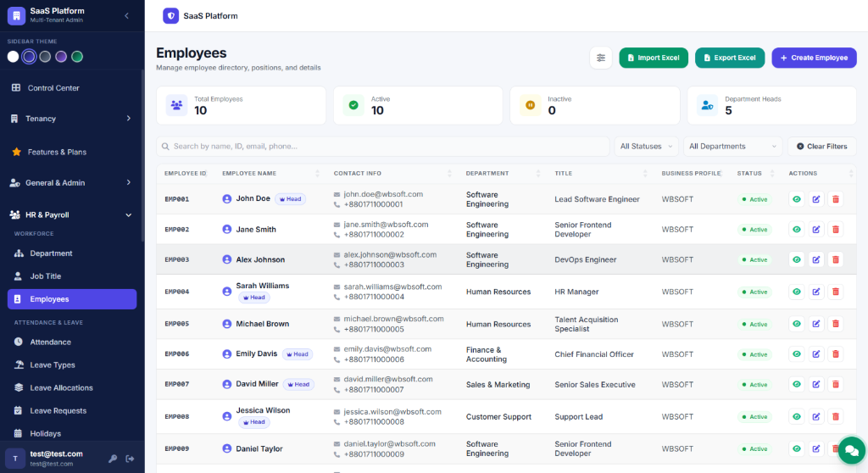Edit employee Sarah Williams
Viewport: 868px width, 473px height.
[x=816, y=292]
